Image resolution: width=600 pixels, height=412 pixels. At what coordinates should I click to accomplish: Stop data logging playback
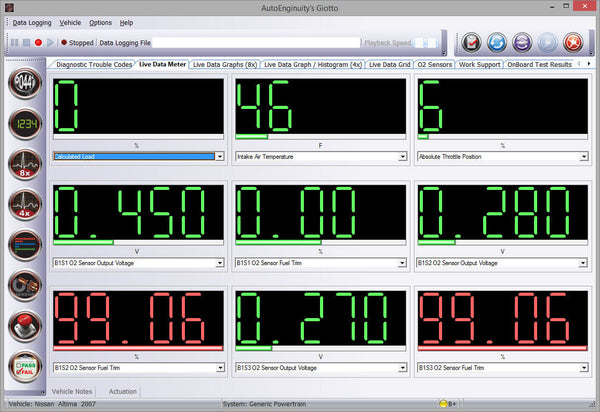coord(26,42)
